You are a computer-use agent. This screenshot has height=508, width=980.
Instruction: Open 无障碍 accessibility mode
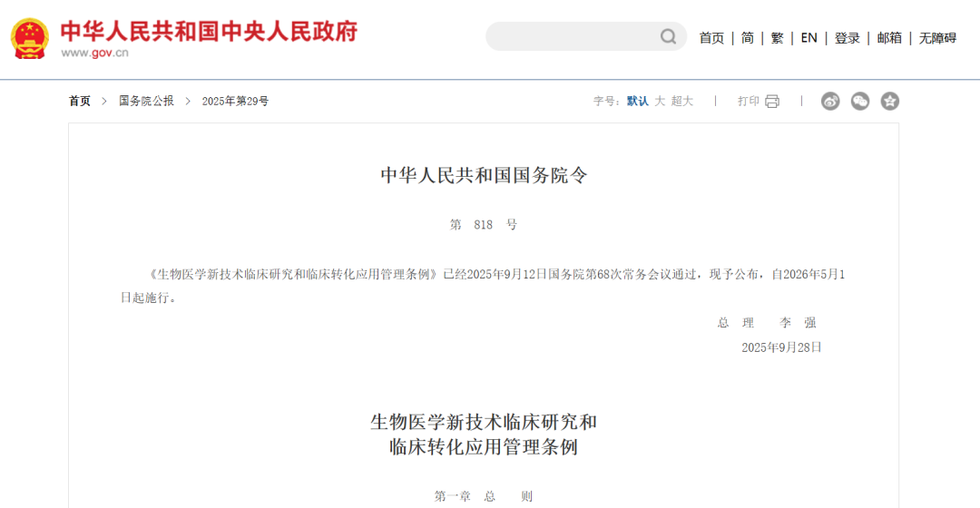coord(937,38)
